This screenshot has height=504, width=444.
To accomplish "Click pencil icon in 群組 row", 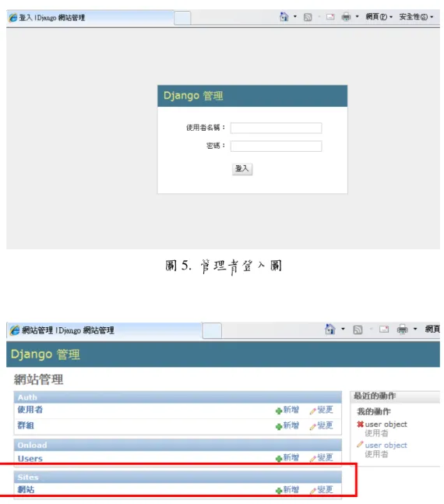I will [312, 427].
